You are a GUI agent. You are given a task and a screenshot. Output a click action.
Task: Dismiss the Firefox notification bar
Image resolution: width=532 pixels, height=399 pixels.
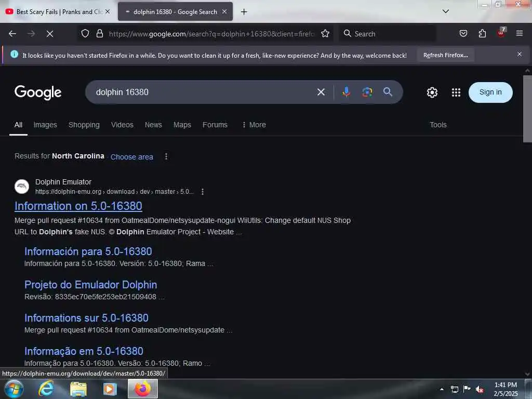[x=519, y=54]
